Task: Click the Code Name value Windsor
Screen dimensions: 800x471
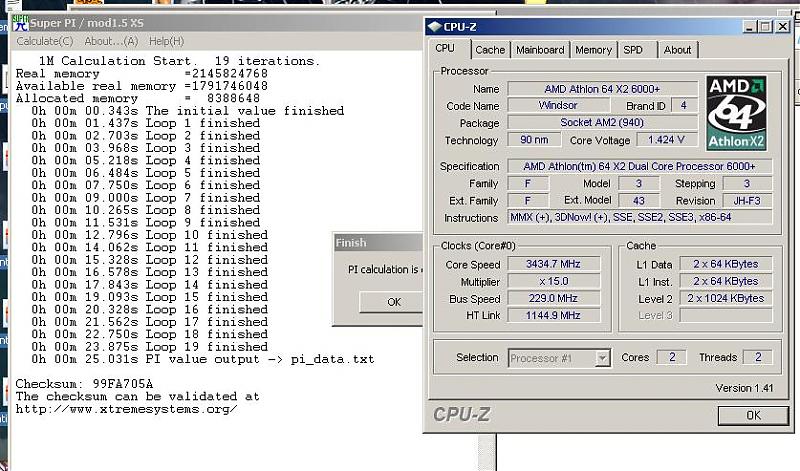Action: (x=558, y=106)
